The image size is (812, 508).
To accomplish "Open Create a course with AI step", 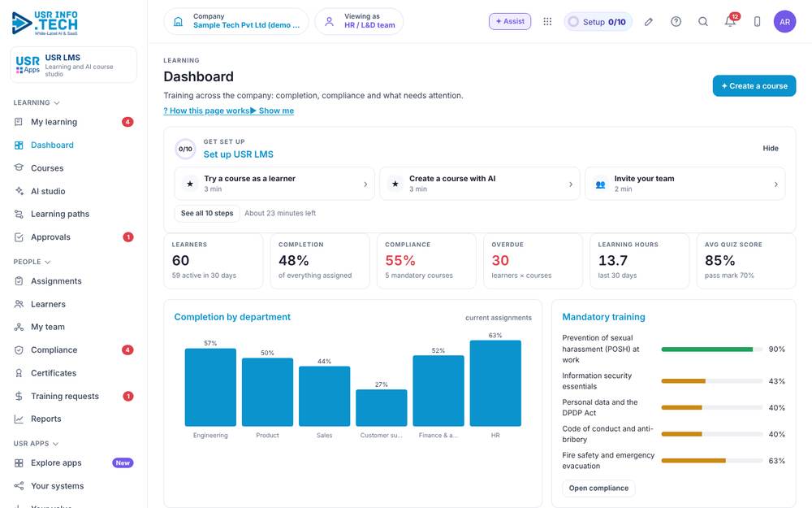I will point(480,184).
